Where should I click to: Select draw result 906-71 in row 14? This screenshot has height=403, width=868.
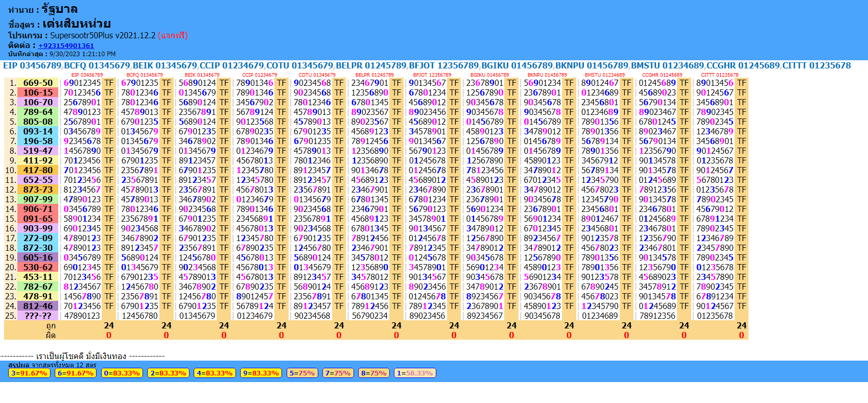(x=38, y=209)
